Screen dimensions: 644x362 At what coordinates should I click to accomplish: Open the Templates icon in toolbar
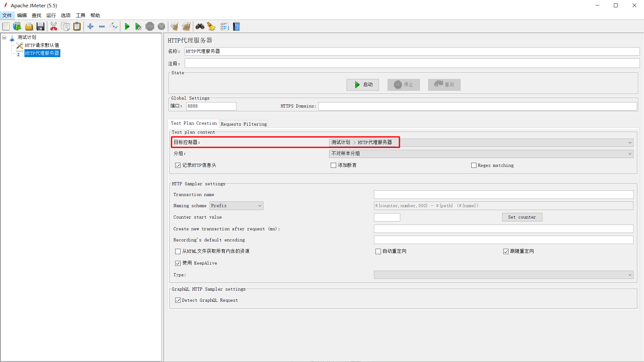pos(17,27)
